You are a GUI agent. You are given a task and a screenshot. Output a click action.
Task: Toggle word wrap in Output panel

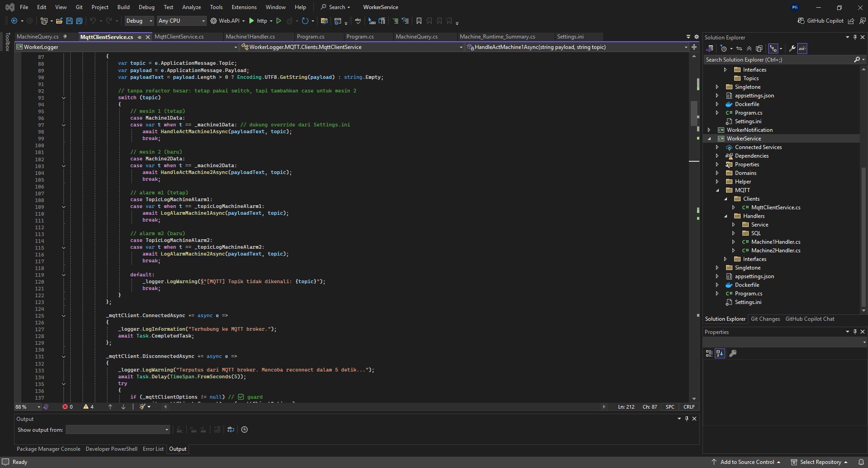pyautogui.click(x=231, y=429)
